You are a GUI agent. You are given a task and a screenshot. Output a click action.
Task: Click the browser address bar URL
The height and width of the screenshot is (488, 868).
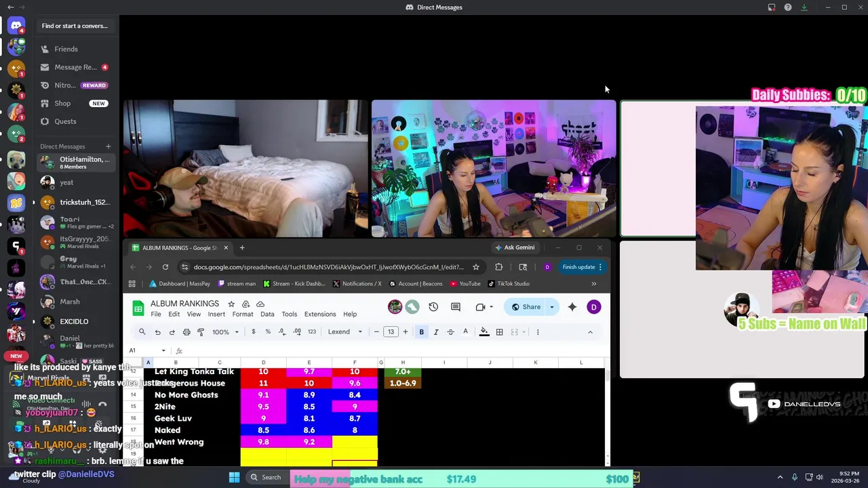tap(329, 267)
